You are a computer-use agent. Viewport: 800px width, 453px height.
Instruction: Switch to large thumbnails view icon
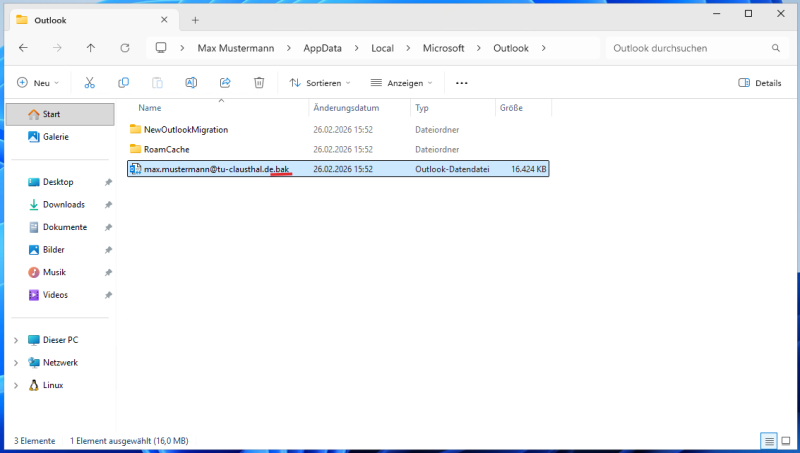click(x=786, y=440)
